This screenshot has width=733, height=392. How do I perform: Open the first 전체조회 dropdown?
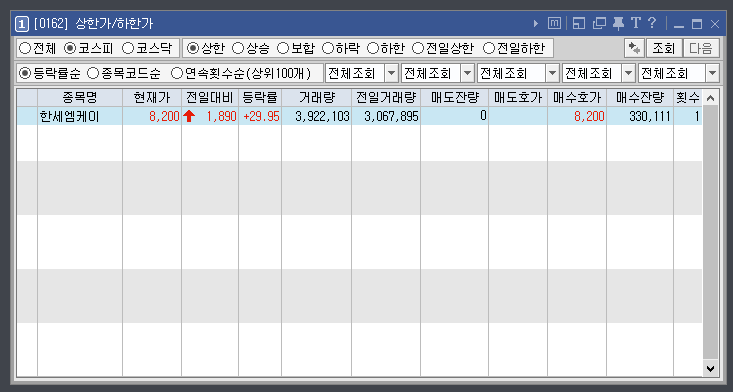pos(361,73)
